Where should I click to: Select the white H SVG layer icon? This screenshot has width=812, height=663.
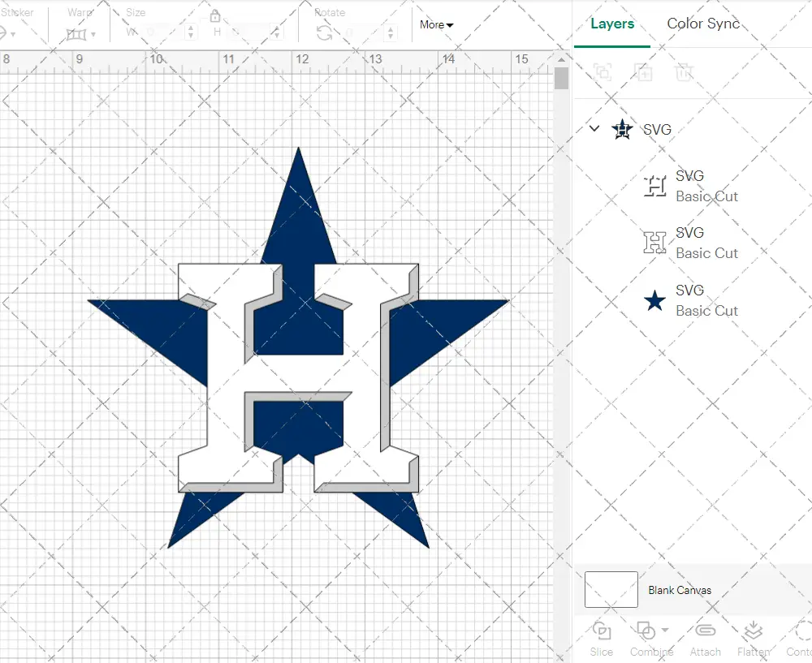(x=654, y=242)
